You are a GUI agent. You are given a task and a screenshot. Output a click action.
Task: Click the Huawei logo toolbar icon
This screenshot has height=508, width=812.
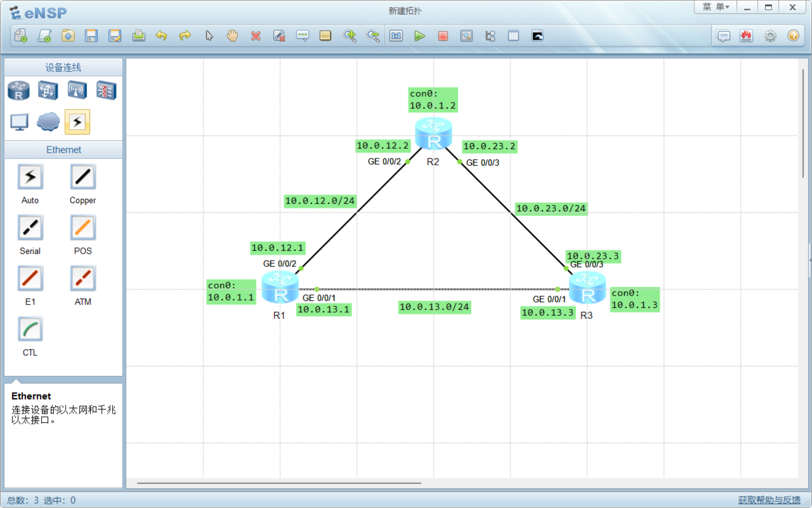(746, 36)
